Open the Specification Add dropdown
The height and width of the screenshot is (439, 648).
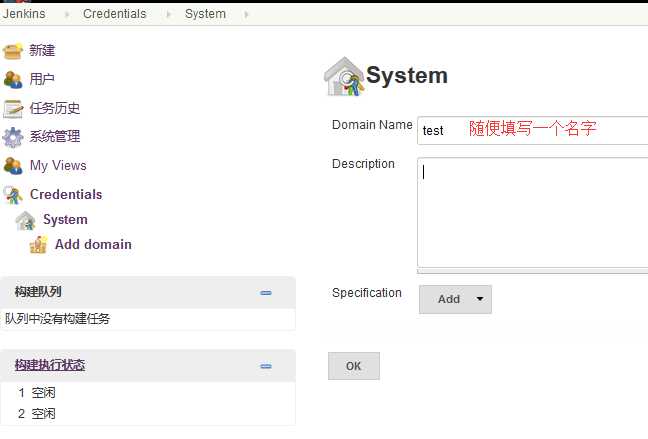[455, 299]
